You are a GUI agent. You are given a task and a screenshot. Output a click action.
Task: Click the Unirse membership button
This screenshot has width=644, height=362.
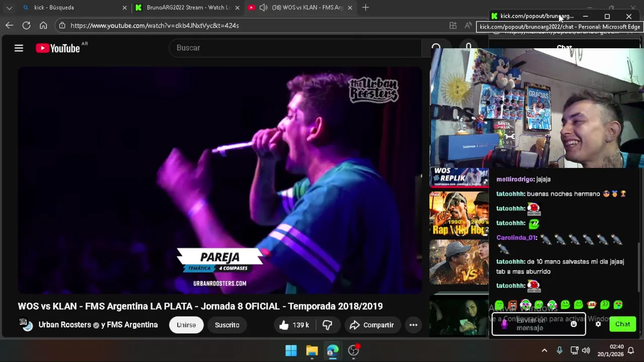pyautogui.click(x=186, y=325)
